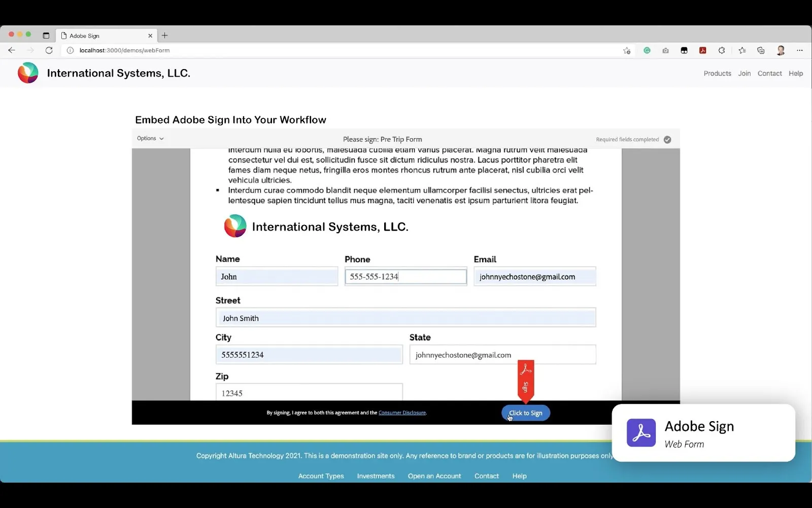
Task: Open the browser Extensions puzzle icon
Action: coord(722,50)
